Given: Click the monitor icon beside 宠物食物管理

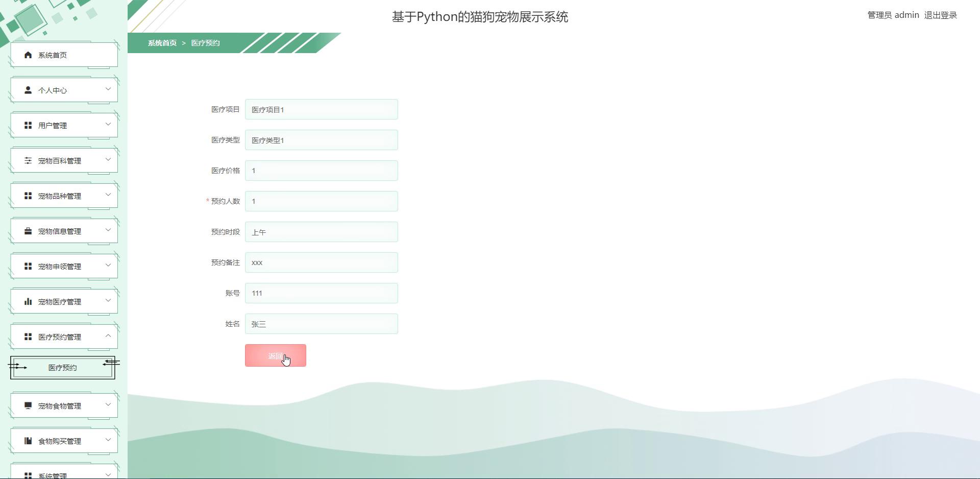Looking at the screenshot, I should (28, 405).
